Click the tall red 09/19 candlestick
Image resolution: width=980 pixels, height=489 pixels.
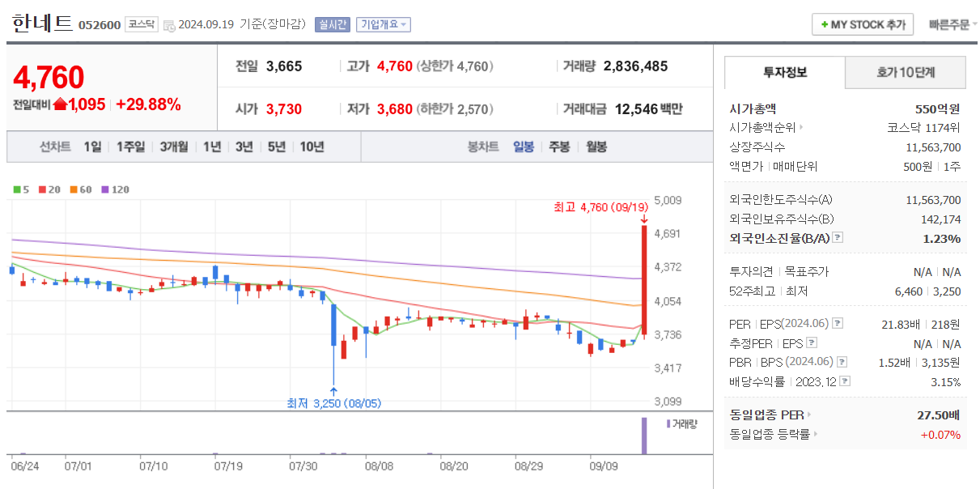[644, 281]
